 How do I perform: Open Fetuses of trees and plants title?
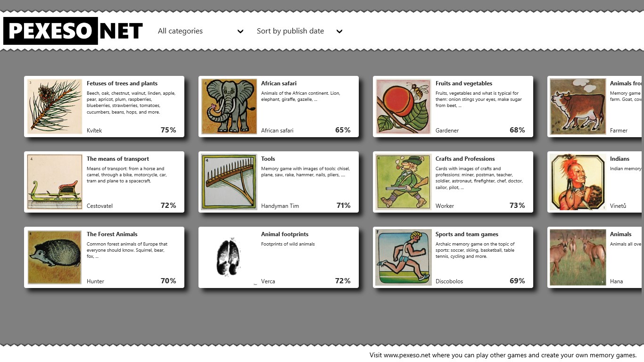coord(122,83)
